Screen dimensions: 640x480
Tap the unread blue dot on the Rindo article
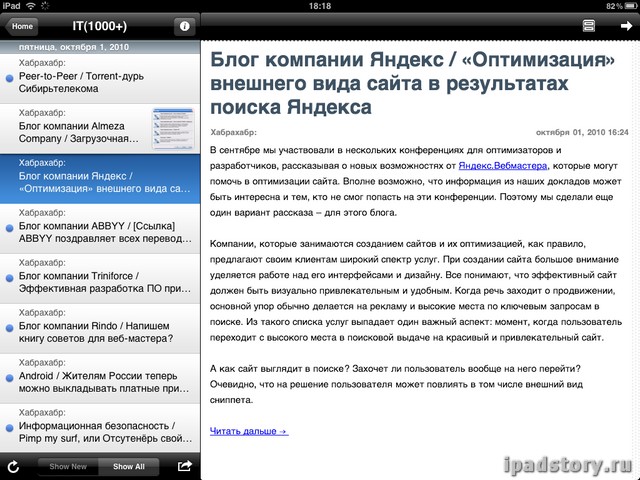tap(9, 328)
